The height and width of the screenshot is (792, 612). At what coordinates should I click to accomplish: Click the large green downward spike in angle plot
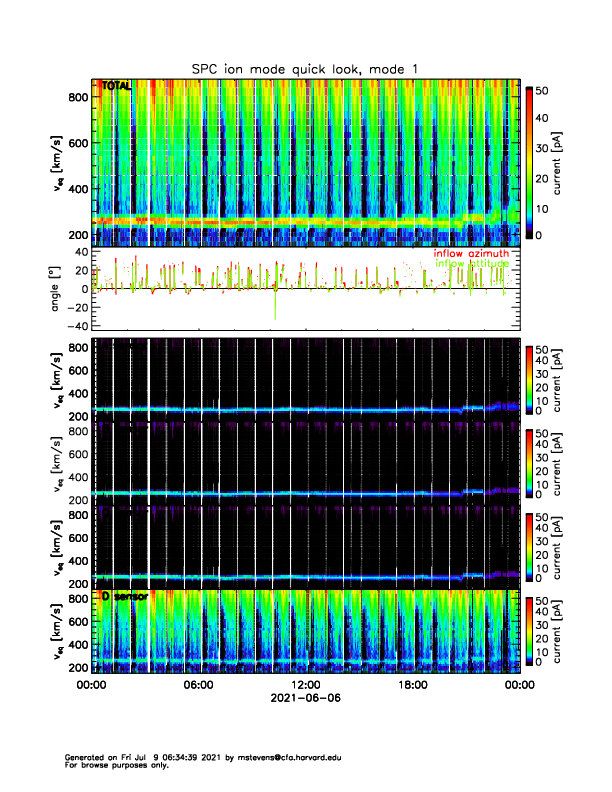click(x=275, y=308)
